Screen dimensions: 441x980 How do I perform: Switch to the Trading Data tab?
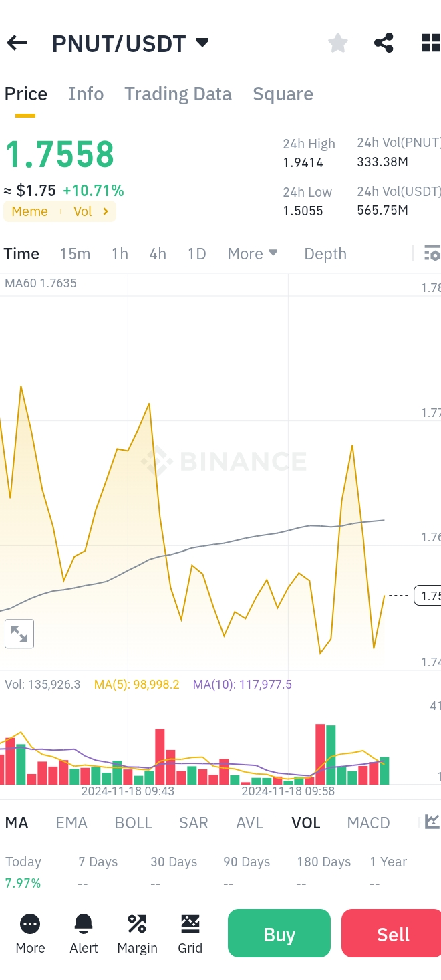point(178,94)
